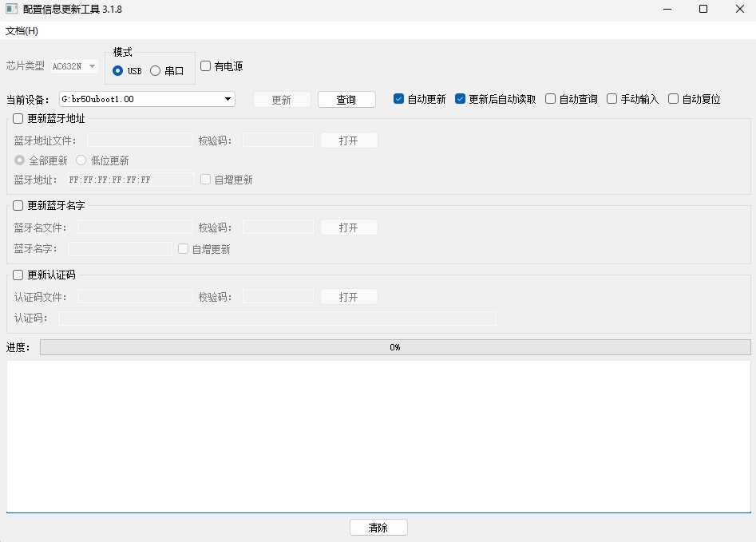This screenshot has height=542, width=756.
Task: Enable the 更新蓝牙名字 group checkbox
Action: coord(18,206)
